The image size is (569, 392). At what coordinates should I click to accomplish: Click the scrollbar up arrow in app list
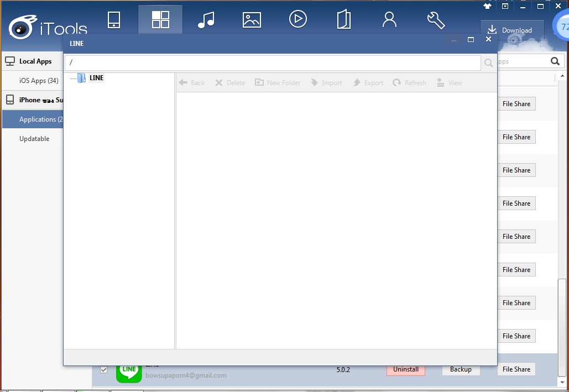(x=562, y=76)
